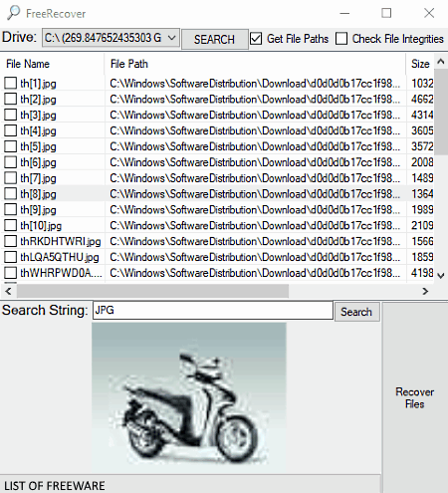This screenshot has width=448, height=493.
Task: Tick the checkbox for th[9].jpg
Action: point(10,209)
